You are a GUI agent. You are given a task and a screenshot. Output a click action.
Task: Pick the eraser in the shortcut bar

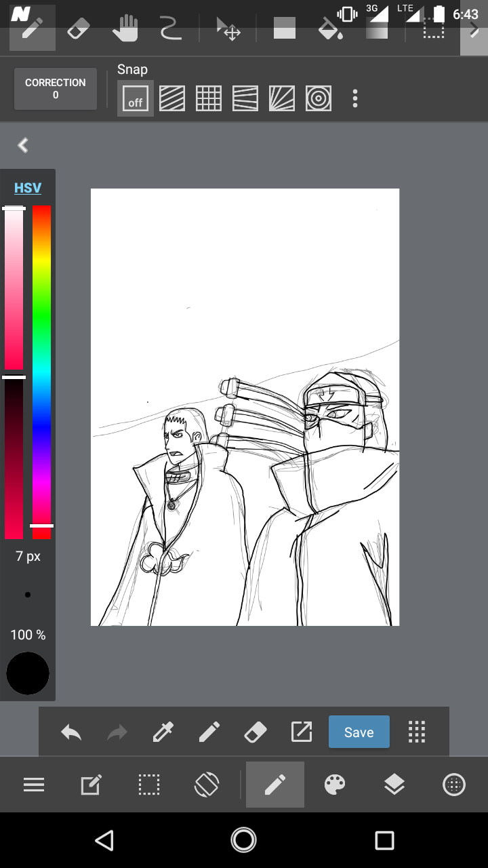256,732
